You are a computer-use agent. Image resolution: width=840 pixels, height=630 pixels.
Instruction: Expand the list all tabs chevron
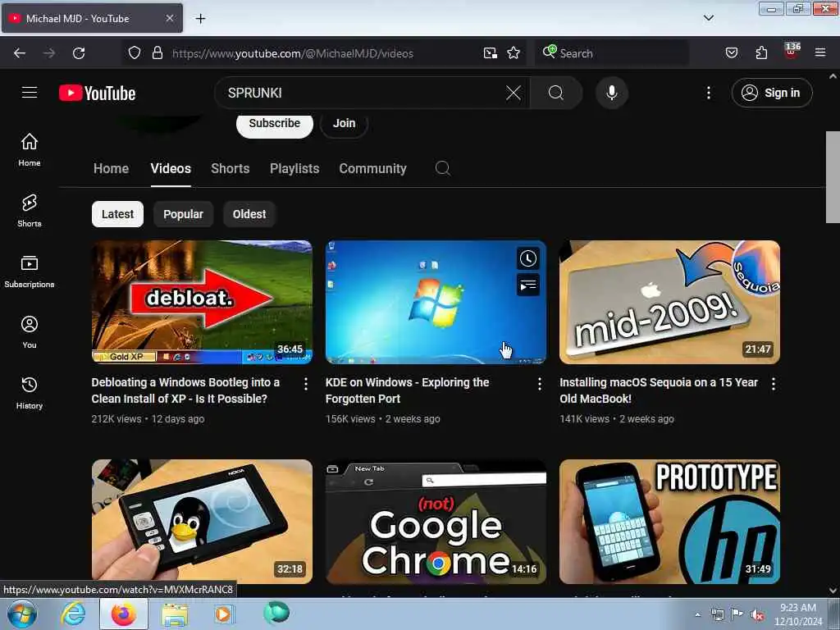pyautogui.click(x=708, y=18)
